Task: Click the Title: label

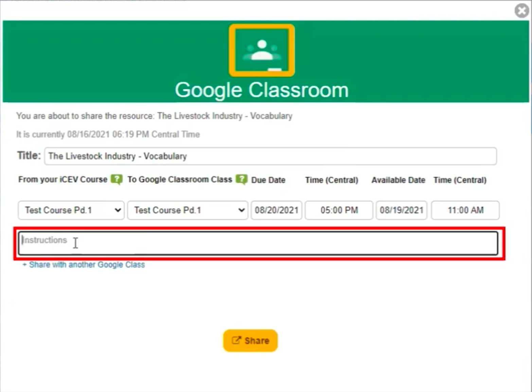Action: coord(29,156)
